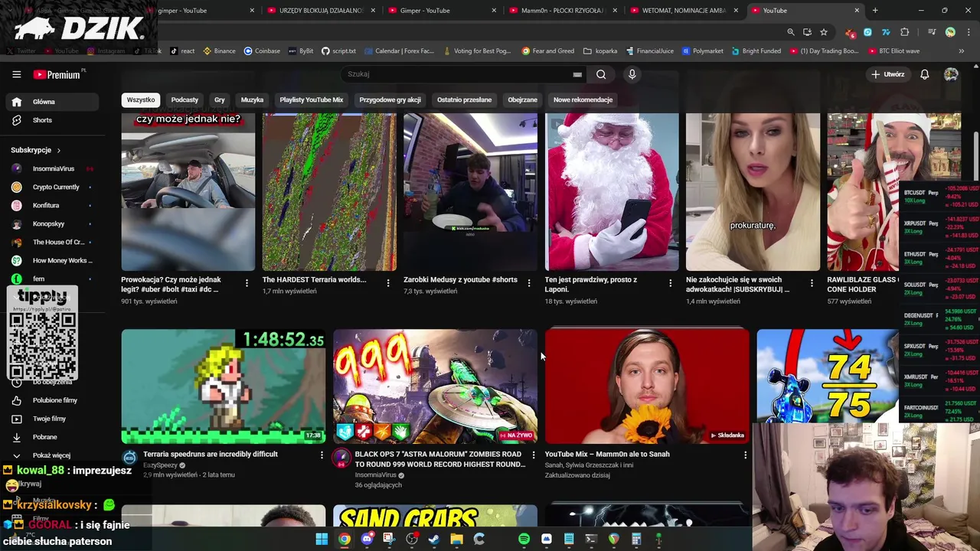Select the Muzyka filter chip
Image resolution: width=980 pixels, height=551 pixels.
click(x=252, y=99)
